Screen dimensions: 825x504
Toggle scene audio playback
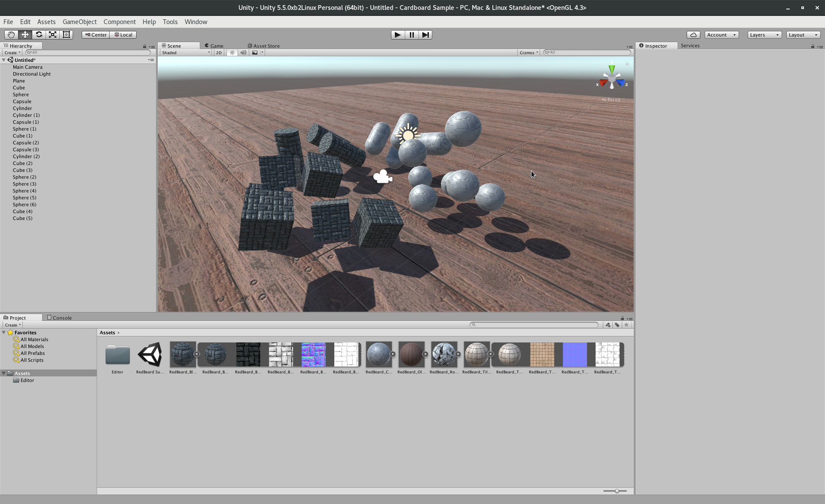click(x=243, y=52)
